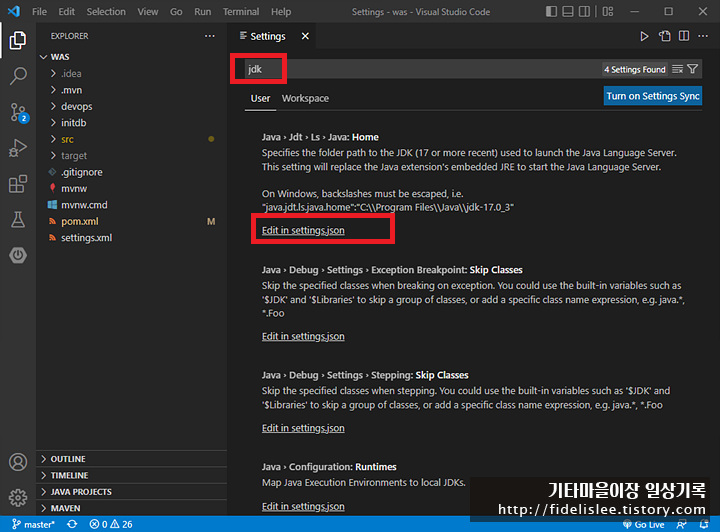Expand the target folder
The height and width of the screenshot is (532, 720).
pos(131,156)
